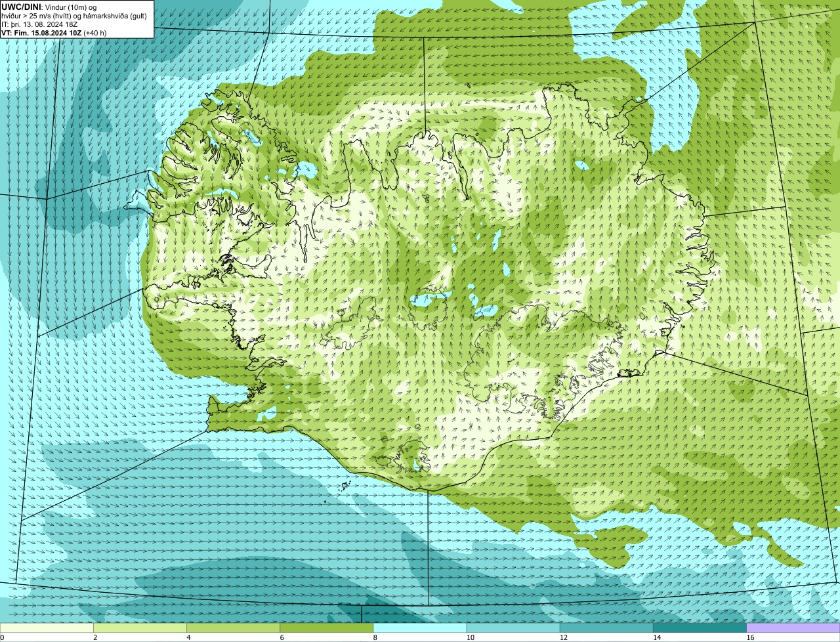The image size is (840, 642).
Task: Click the legend scale label "4"
Action: click(x=188, y=637)
